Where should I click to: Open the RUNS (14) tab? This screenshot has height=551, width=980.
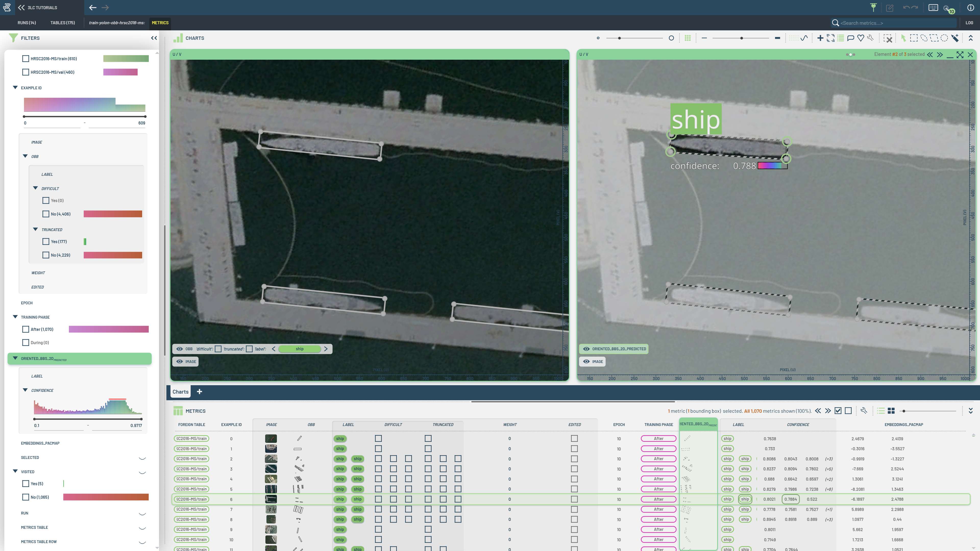click(x=27, y=23)
